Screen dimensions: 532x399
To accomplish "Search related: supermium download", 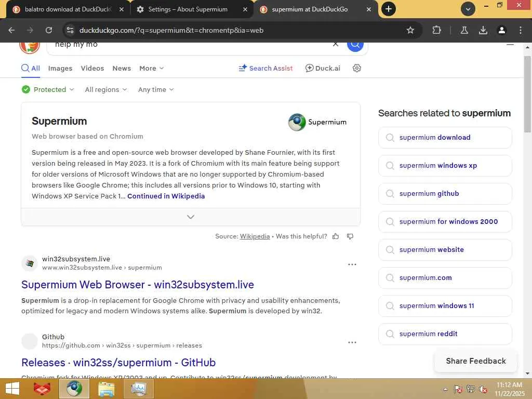I will (x=445, y=137).
